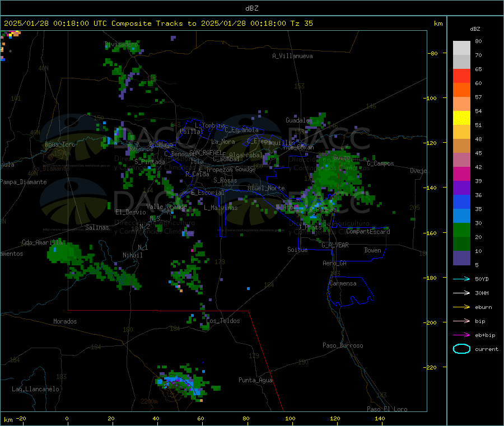504x426 pixels.
Task: Click the Nihuil map label
Action: click(132, 255)
